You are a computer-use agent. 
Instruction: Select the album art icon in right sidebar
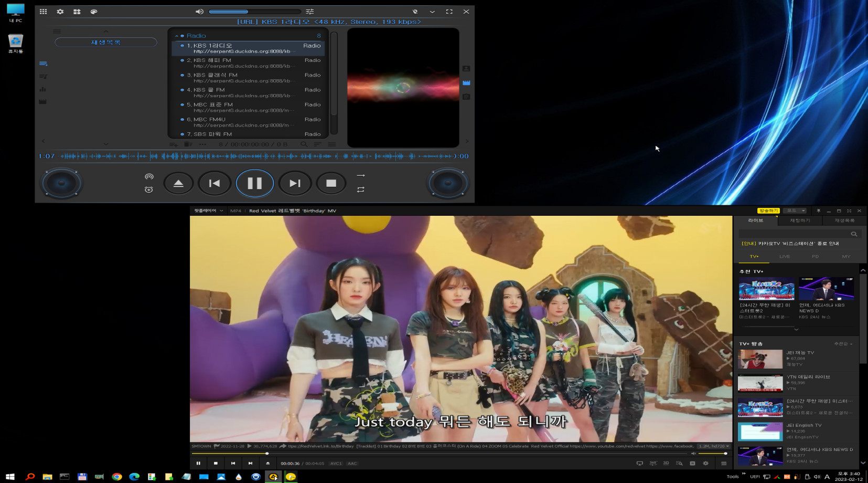click(466, 69)
